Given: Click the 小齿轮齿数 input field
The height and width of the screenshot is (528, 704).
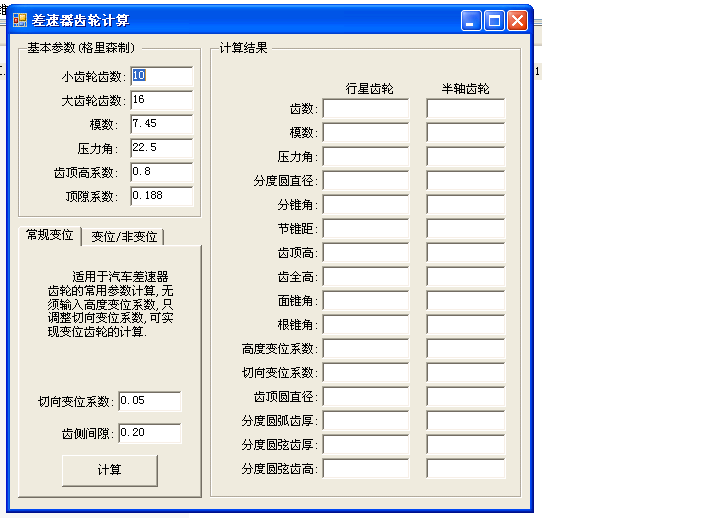Looking at the screenshot, I should 162,76.
